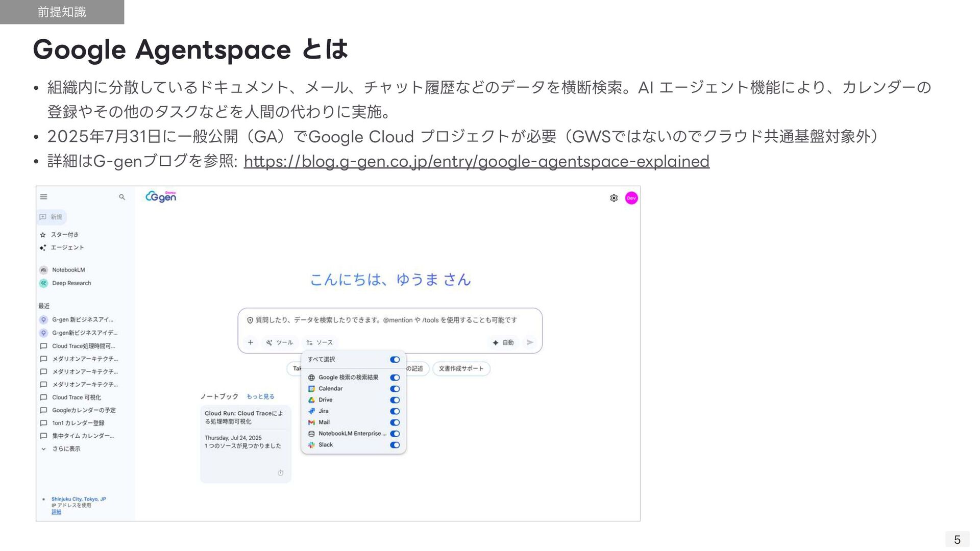Click the Google search globe icon in sources
The height and width of the screenshot is (551, 980).
coord(311,378)
